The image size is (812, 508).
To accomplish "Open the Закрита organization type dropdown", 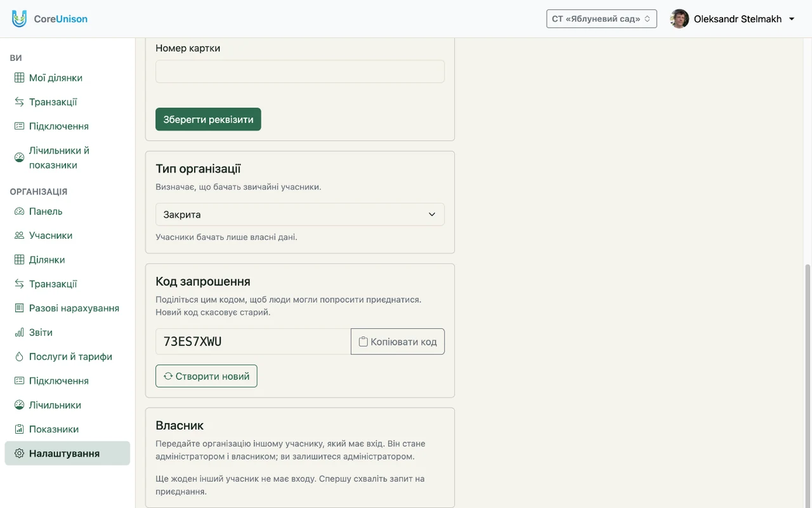I will (x=300, y=215).
